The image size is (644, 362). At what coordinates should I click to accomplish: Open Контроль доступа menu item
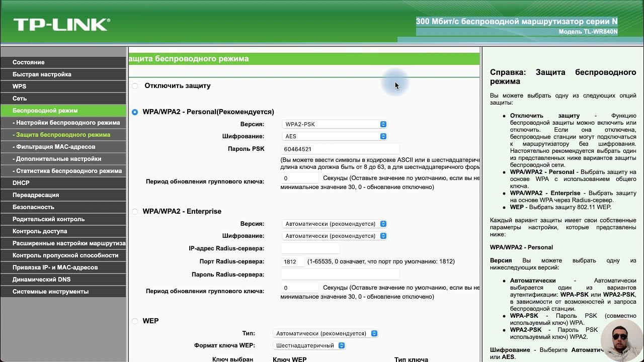pos(63,231)
